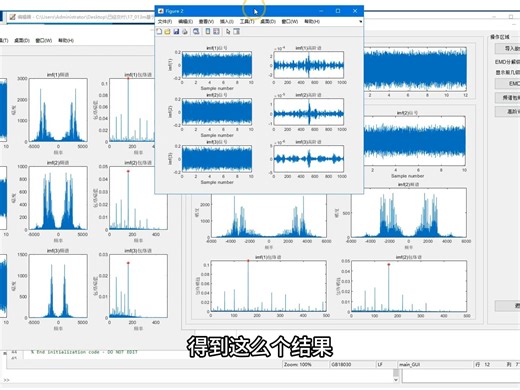Click imf(2) spectrum plot in left background figure

pyautogui.click(x=58, y=198)
